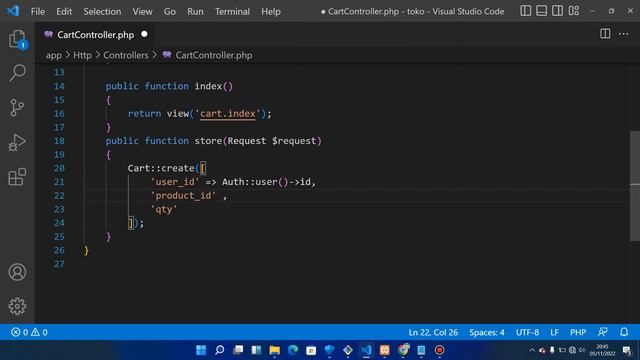
Task: Click the 'cart.index' view link
Action: tap(228, 113)
